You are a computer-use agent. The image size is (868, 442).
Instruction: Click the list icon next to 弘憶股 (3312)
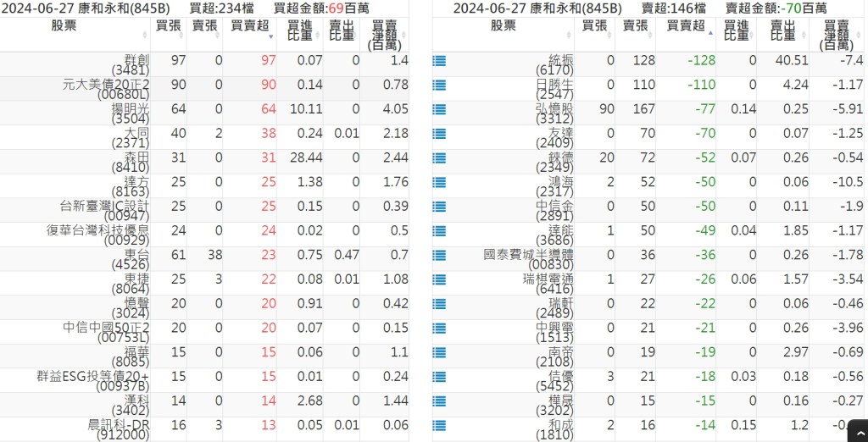[x=439, y=110]
